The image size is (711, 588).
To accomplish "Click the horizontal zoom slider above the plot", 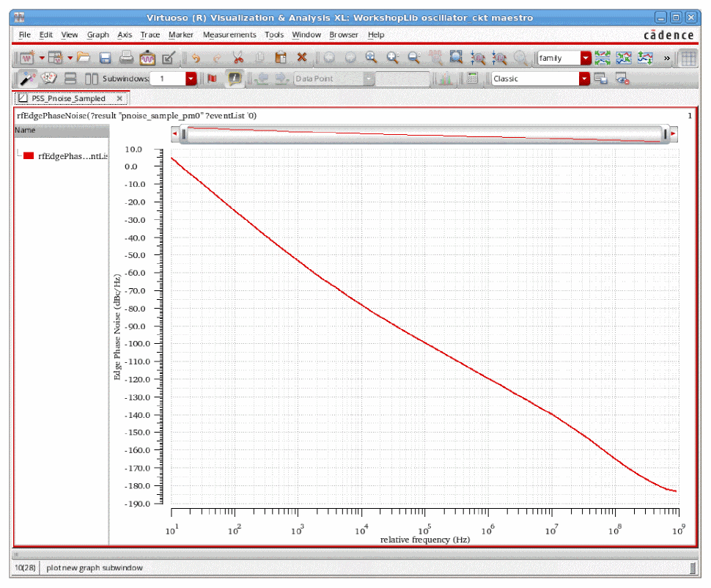I will 425,134.
